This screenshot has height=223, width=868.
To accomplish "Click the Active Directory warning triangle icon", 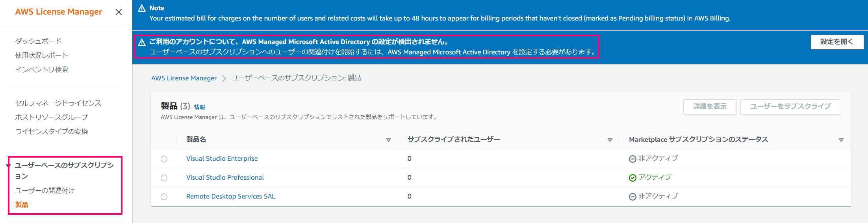I will pyautogui.click(x=142, y=43).
